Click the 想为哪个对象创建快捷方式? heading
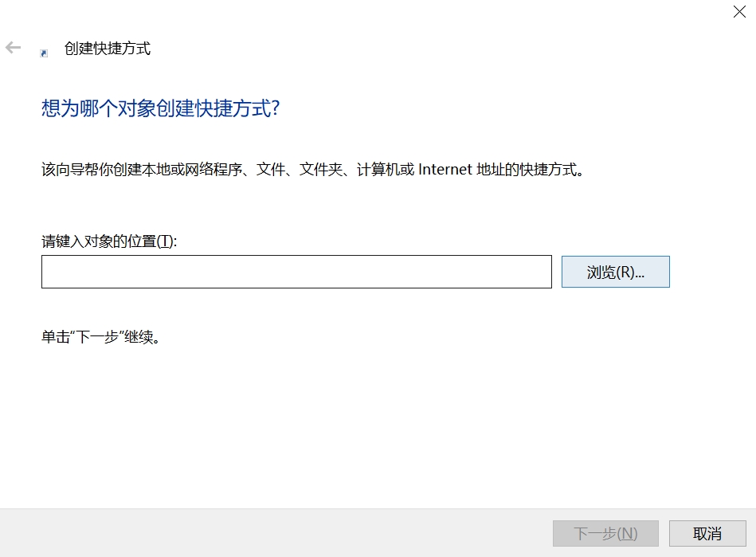 pos(161,108)
